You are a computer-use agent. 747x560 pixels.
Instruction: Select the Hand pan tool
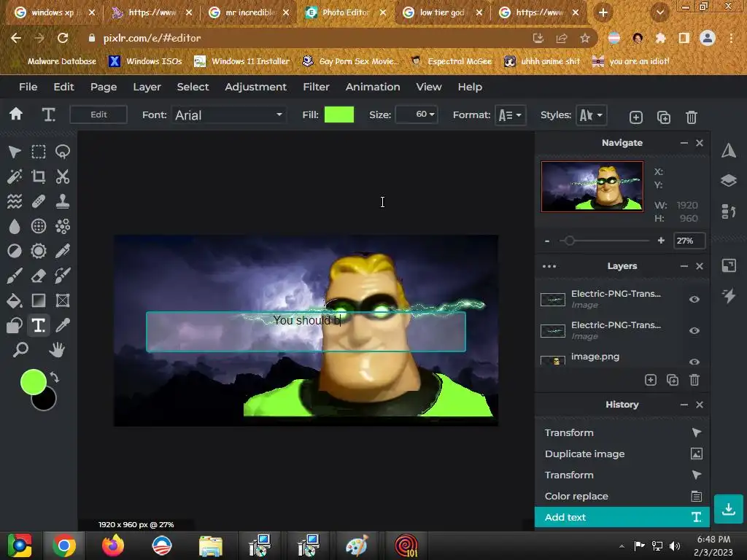click(x=57, y=350)
